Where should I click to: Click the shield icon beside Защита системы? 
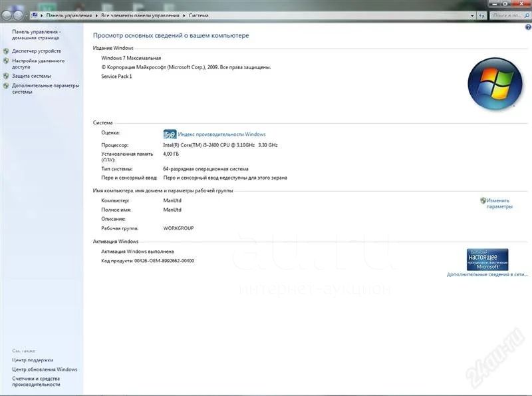coord(6,76)
